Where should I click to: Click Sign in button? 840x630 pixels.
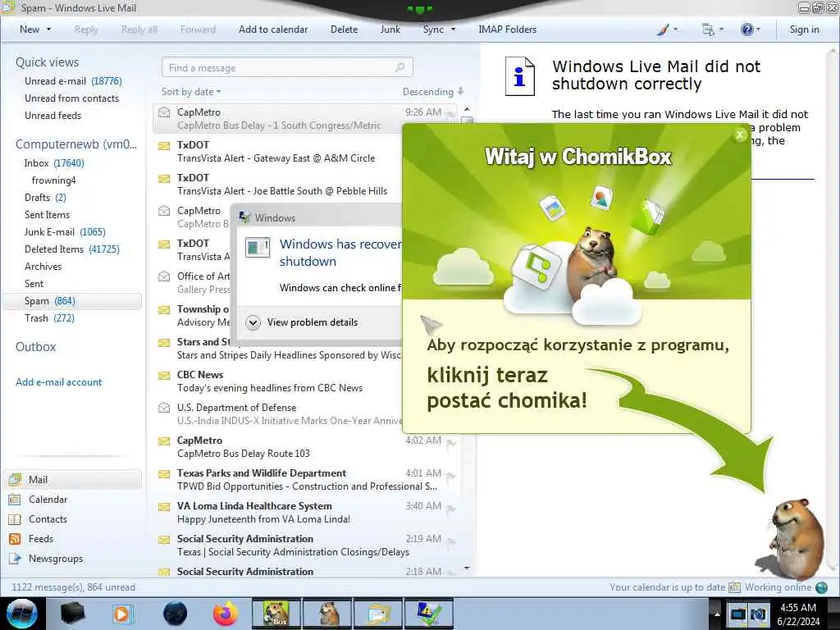point(804,30)
